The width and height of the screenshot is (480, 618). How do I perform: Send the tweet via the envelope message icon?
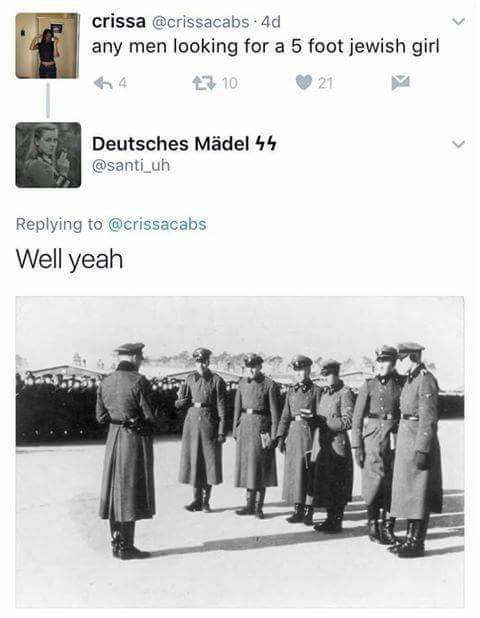click(401, 82)
